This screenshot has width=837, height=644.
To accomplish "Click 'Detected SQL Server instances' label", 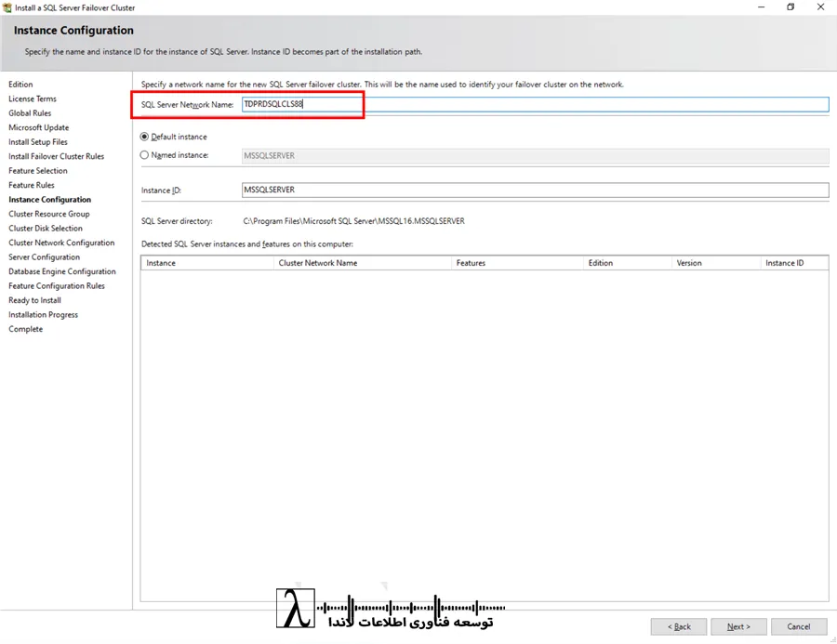I will click(x=247, y=244).
